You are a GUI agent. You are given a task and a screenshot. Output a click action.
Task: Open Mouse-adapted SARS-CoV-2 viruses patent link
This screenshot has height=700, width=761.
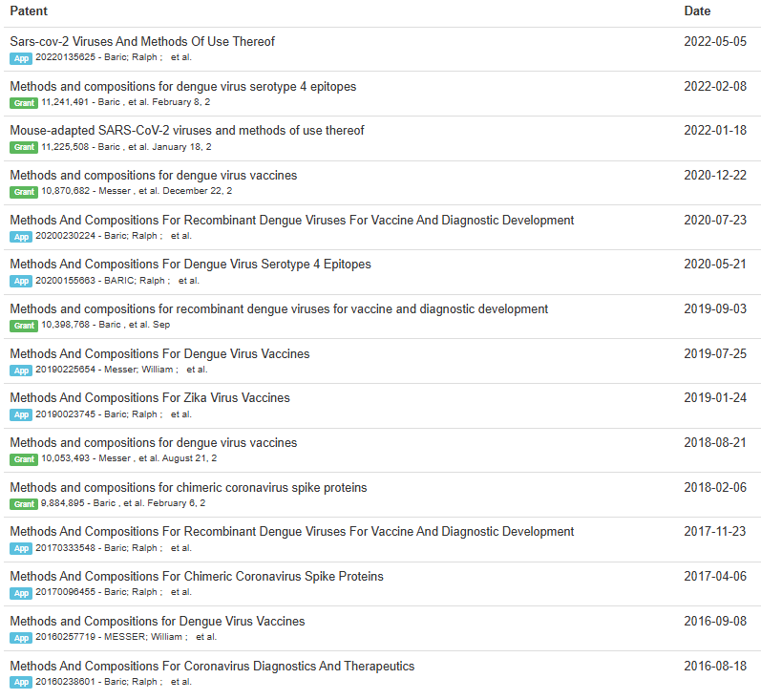coord(187,131)
